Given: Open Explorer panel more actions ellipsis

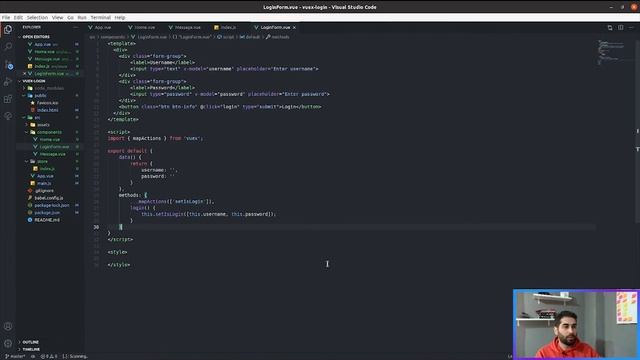Looking at the screenshot, I should (76, 27).
